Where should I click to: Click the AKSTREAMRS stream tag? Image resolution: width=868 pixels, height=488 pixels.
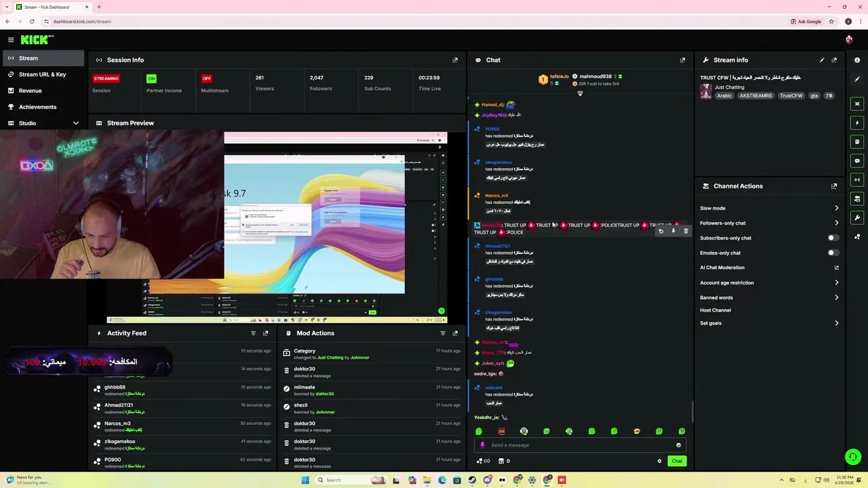click(756, 96)
